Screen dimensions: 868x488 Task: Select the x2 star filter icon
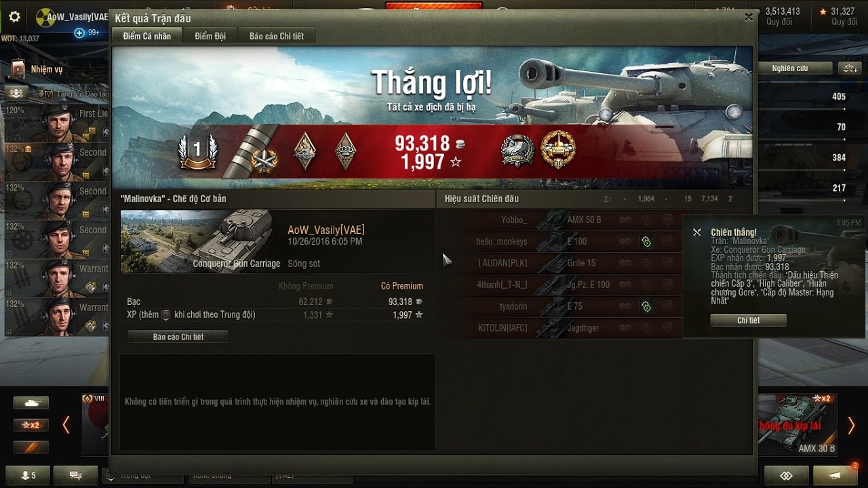coord(31,425)
